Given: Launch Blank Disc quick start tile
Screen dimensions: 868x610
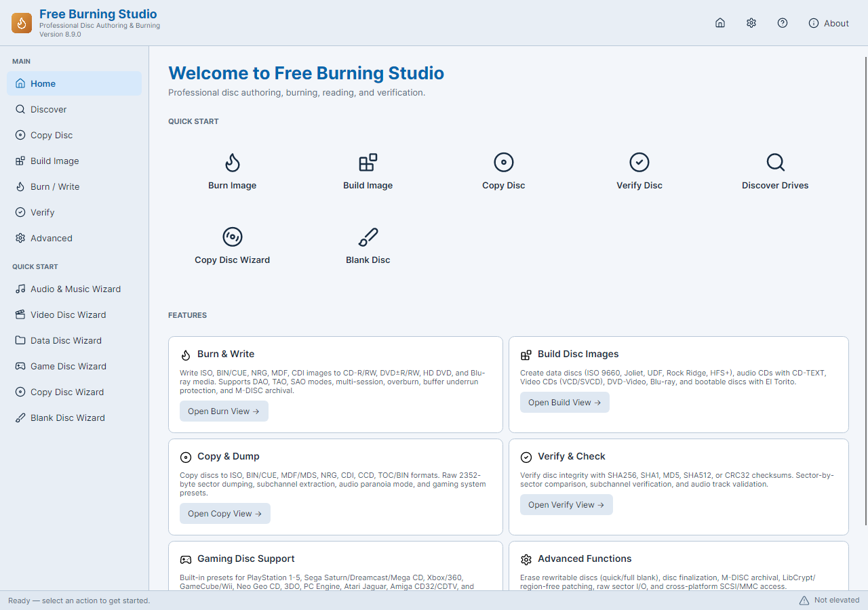Looking at the screenshot, I should pyautogui.click(x=368, y=247).
